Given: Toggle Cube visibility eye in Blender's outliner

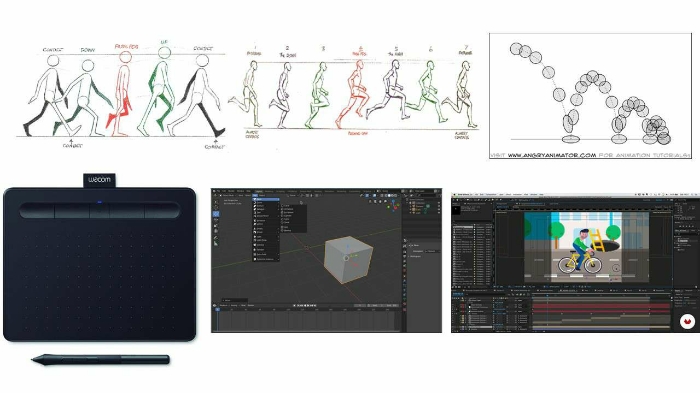Looking at the screenshot, I should pyautogui.click(x=439, y=209).
